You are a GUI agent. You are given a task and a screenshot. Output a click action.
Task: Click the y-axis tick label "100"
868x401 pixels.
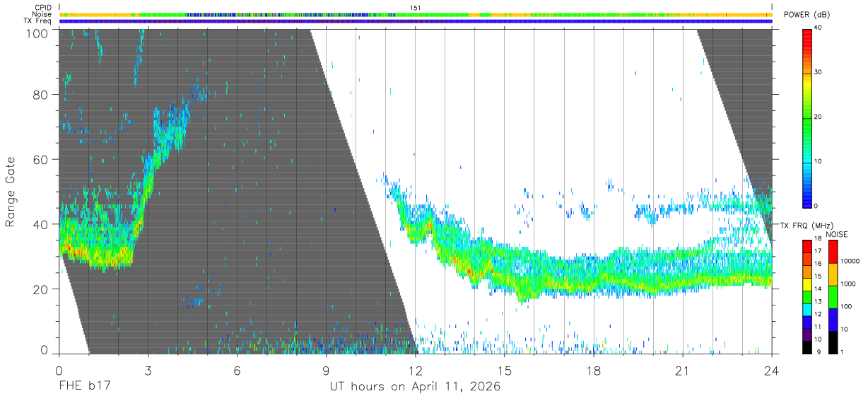tap(38, 33)
